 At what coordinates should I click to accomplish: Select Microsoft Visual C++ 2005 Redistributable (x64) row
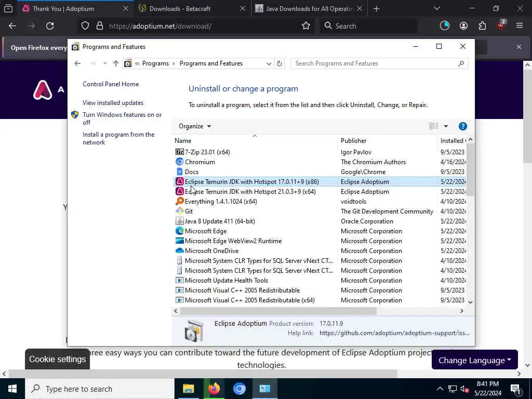[320, 300]
